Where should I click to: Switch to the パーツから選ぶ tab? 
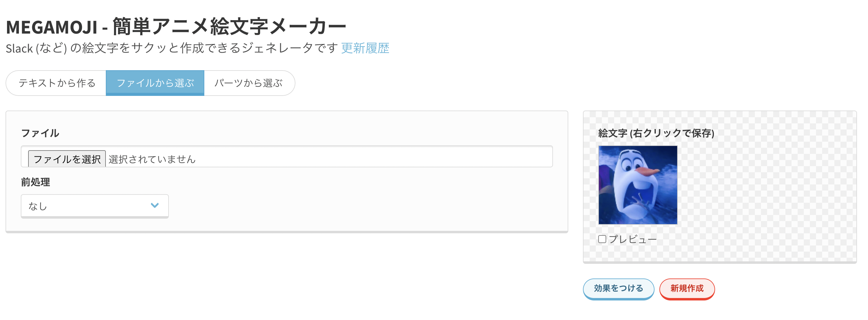249,83
